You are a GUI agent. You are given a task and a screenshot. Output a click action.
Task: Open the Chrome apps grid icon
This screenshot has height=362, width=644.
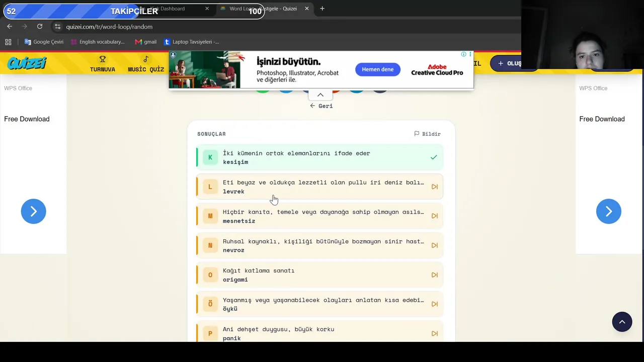click(x=8, y=42)
